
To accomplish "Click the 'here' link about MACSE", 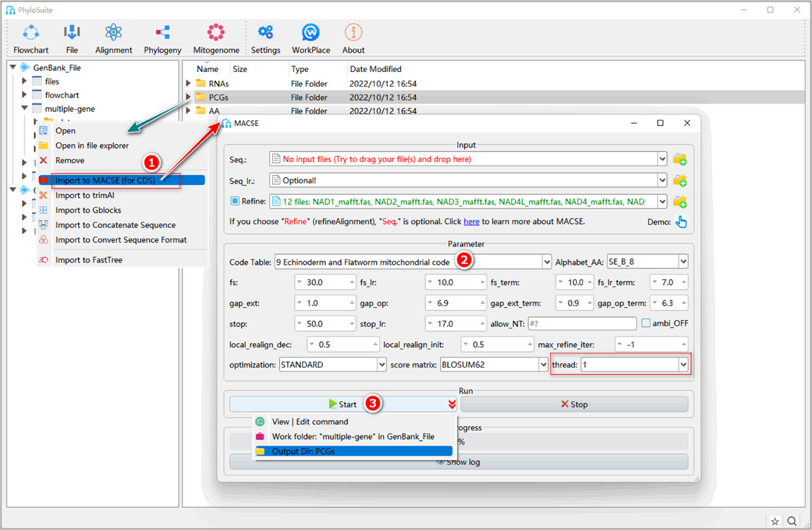I will pos(472,222).
